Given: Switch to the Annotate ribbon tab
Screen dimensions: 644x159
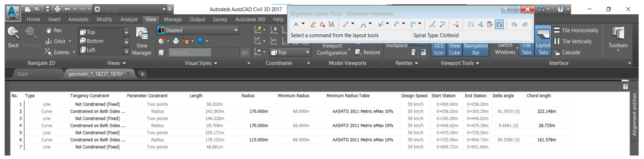Looking at the screenshot, I should point(78,19).
